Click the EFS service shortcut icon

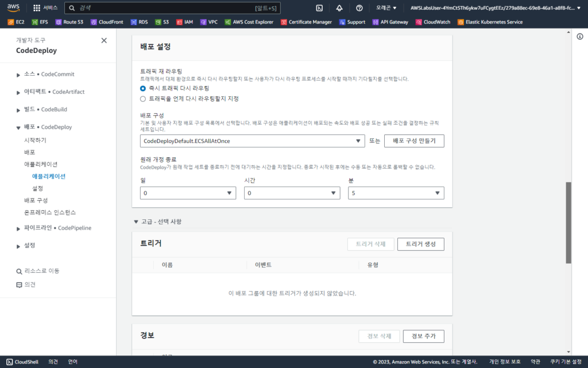click(35, 22)
